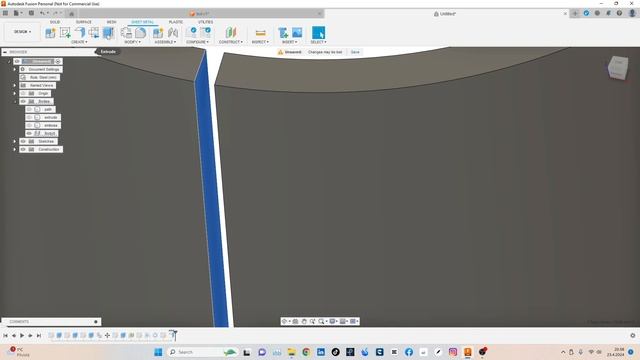640x360 pixels.
Task: Click the Home icon
Action: coord(71,13)
